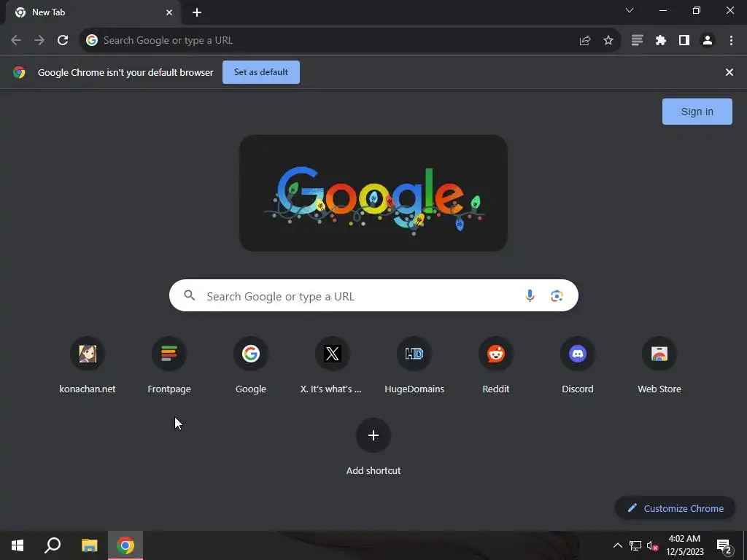Click the Sign in button
This screenshot has width=747, height=560.
697,112
